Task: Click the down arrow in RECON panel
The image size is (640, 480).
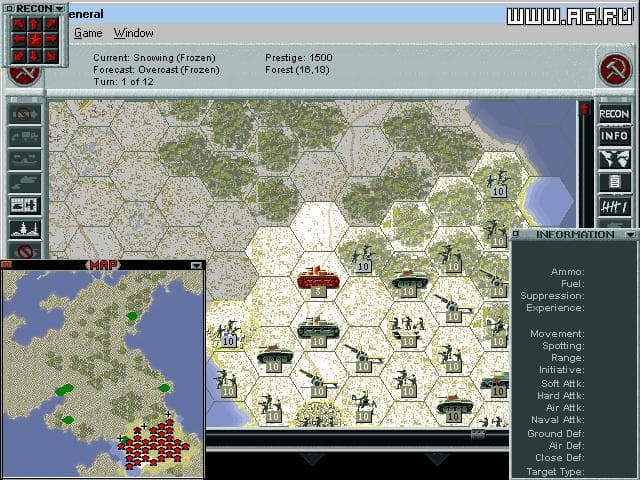Action: (35, 55)
